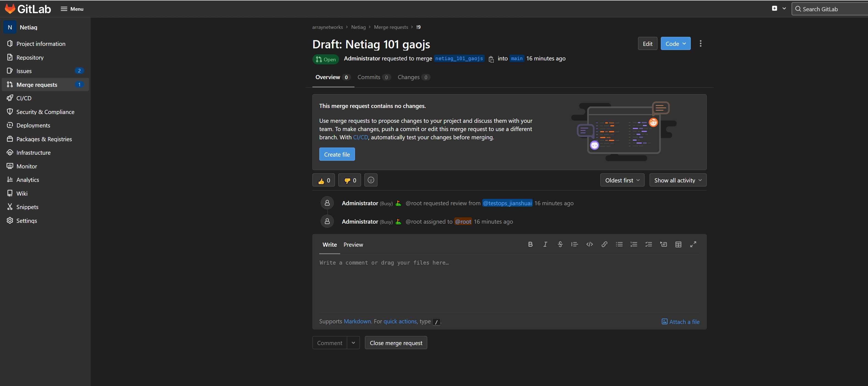Insert a quote block

(575, 244)
